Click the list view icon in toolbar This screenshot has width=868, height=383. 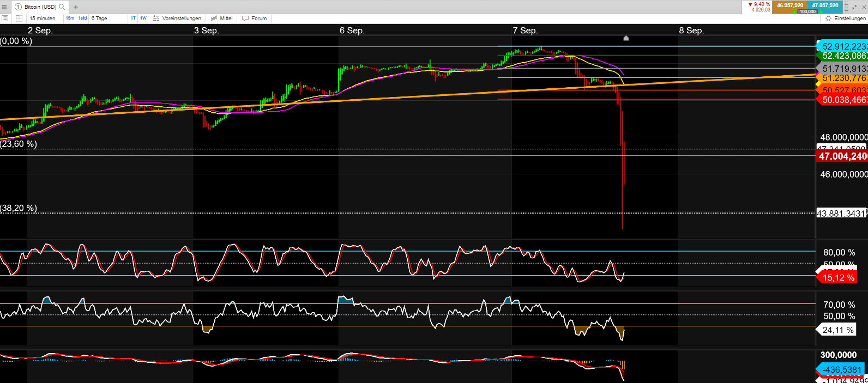pyautogui.click(x=5, y=19)
